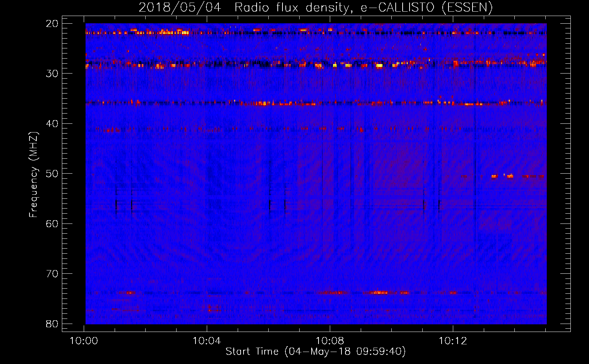Click the 10:12 time axis label
The image size is (589, 364).
453,341
